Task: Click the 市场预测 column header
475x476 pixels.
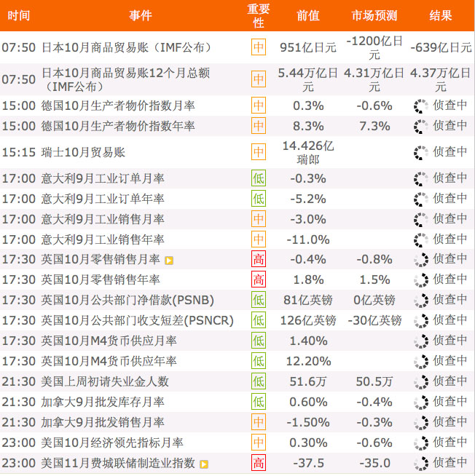Action: (374, 15)
